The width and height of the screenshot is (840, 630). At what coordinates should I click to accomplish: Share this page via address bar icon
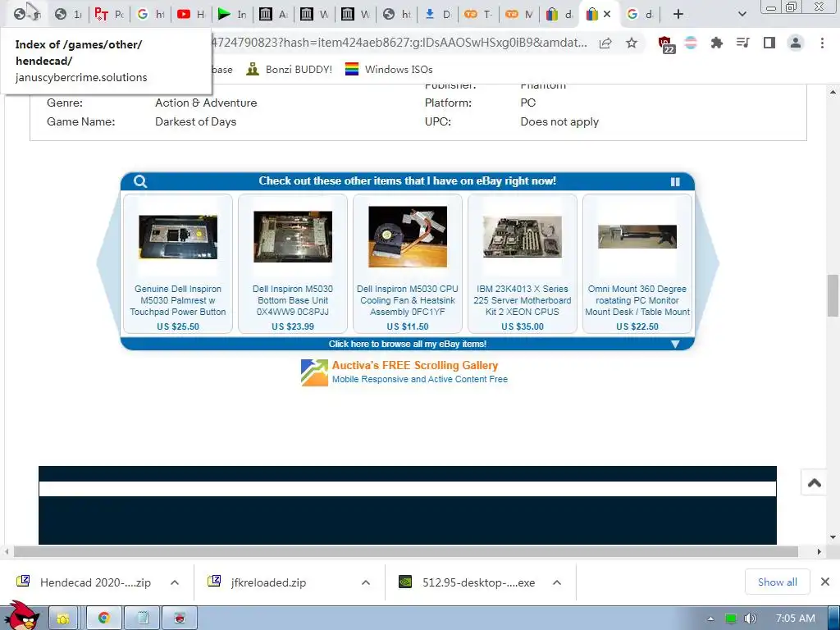pos(605,43)
